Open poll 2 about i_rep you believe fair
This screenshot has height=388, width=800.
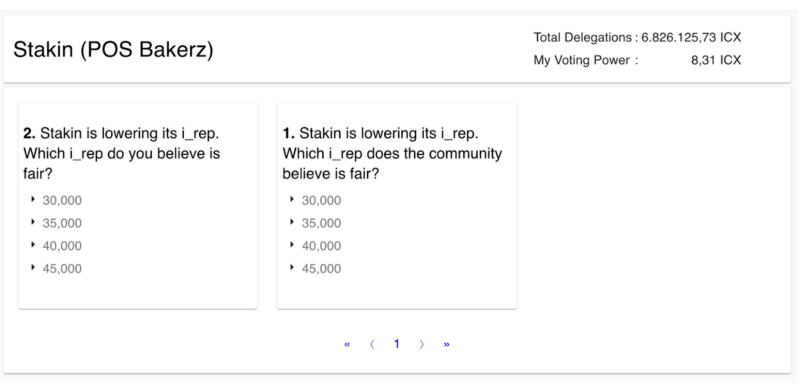(121, 154)
